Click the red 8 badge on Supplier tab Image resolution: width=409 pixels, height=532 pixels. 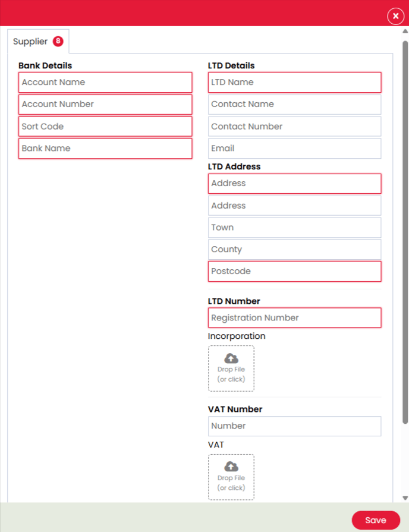(58, 42)
